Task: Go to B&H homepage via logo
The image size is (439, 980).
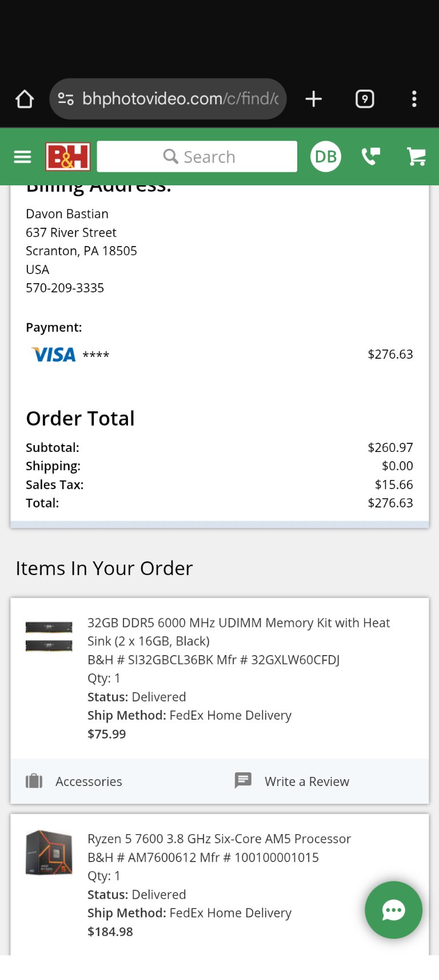Action: [68, 157]
